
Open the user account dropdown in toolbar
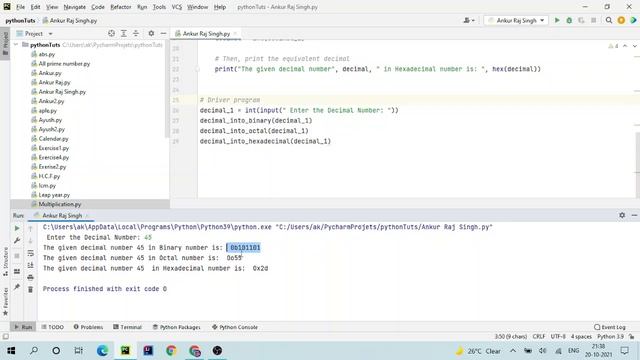[x=469, y=20]
